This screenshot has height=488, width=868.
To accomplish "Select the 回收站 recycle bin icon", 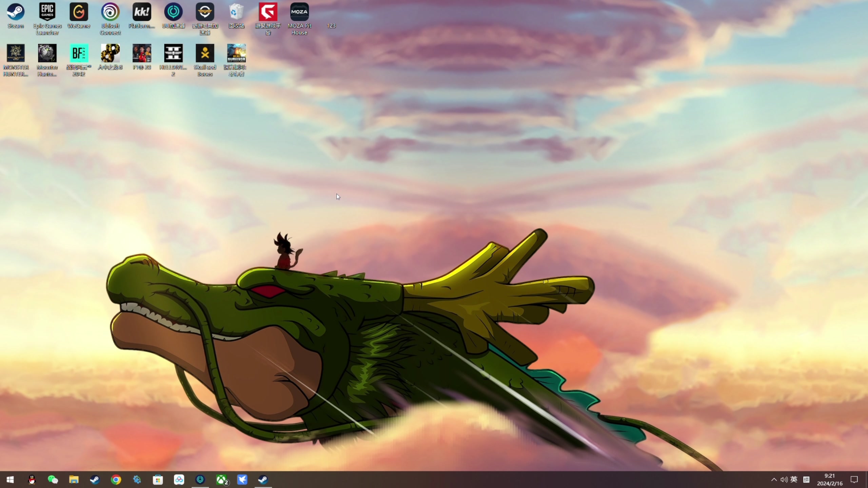I will tap(236, 12).
